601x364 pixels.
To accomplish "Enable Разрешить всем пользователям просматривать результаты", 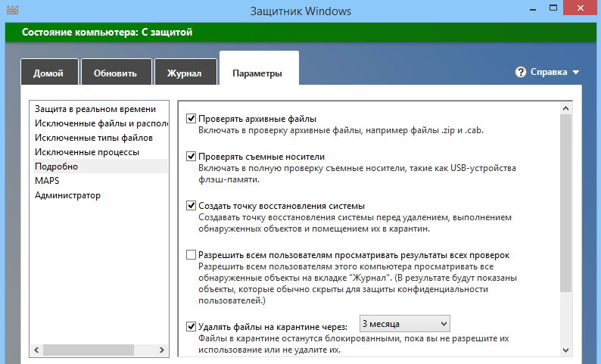I will (x=191, y=255).
